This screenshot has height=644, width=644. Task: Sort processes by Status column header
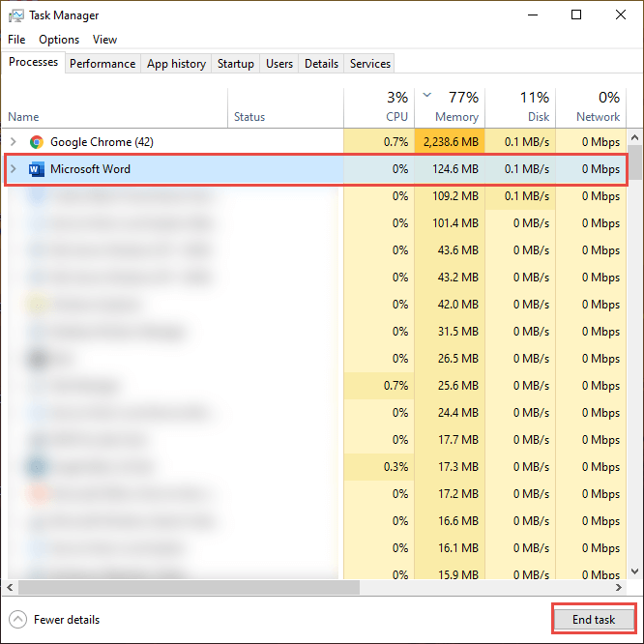pyautogui.click(x=286, y=107)
